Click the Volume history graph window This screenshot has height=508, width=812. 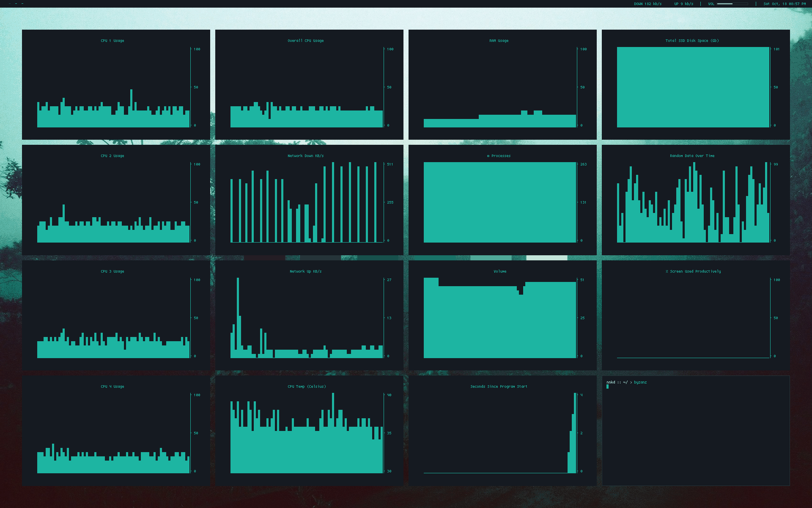[x=502, y=315]
